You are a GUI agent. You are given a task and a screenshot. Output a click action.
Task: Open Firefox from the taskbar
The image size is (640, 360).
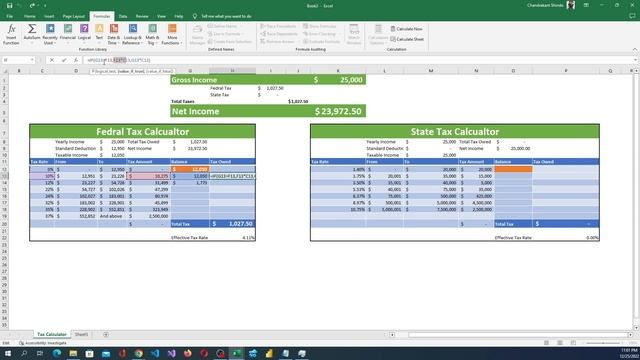click(187, 353)
